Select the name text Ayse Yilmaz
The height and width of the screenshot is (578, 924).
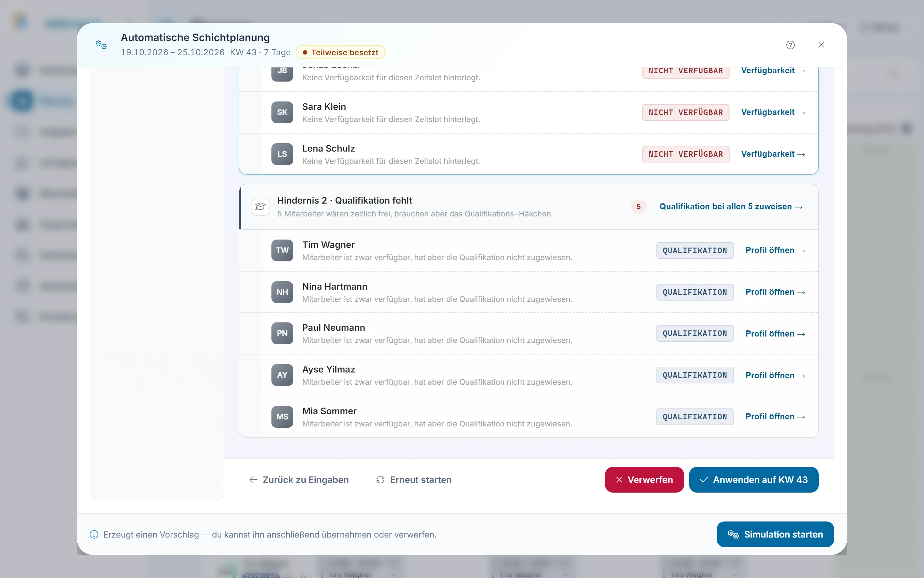(328, 369)
